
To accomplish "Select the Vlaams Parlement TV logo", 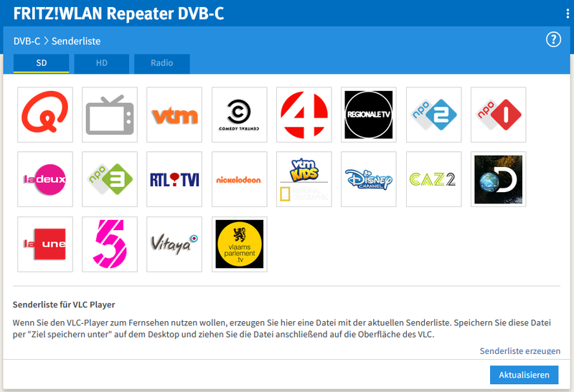I will (x=239, y=244).
